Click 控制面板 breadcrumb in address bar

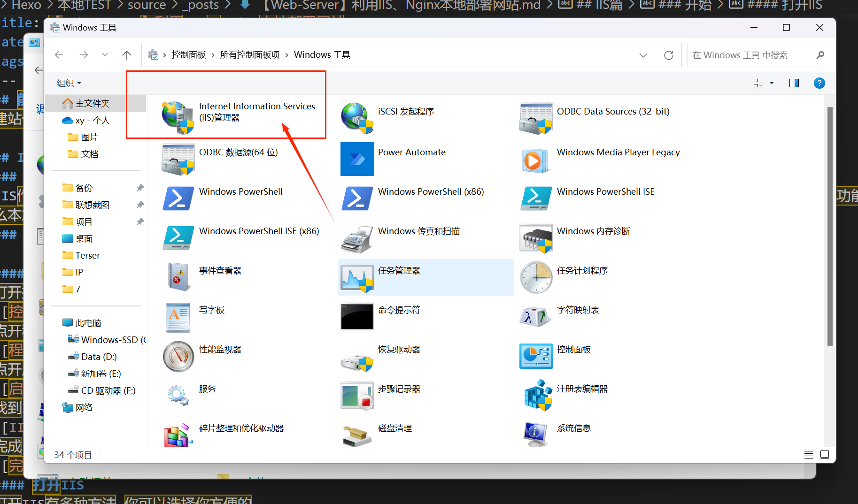pyautogui.click(x=189, y=55)
